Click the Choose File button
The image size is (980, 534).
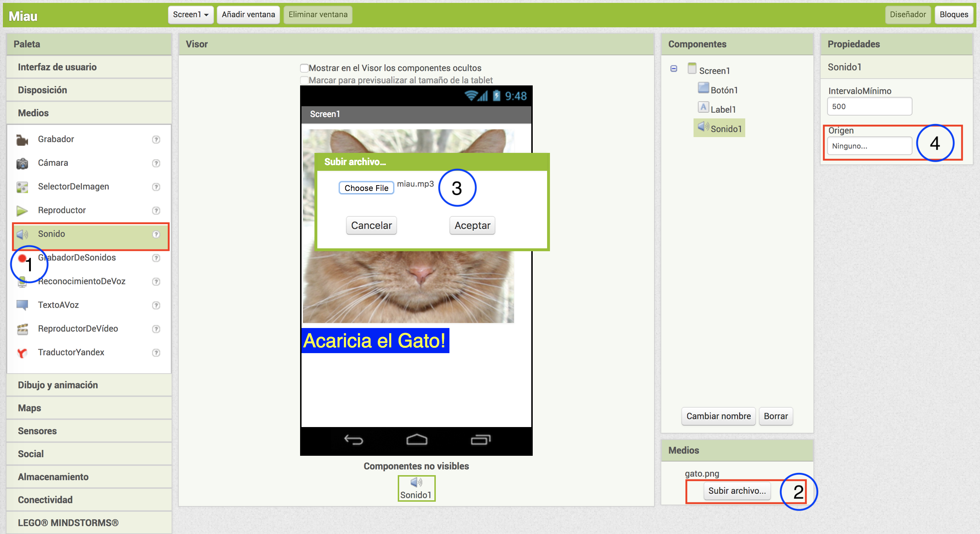(366, 188)
